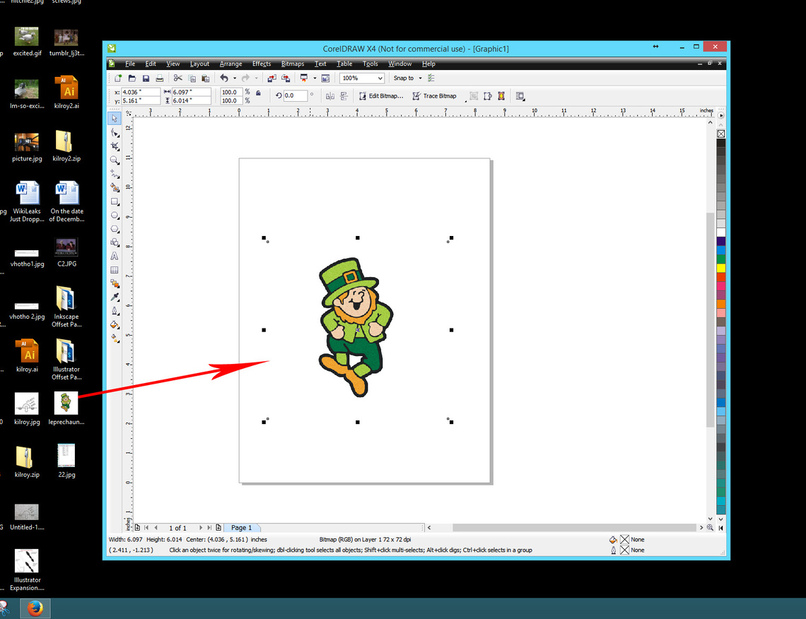Screen dimensions: 806x619
Task: Select the Eyedropper tool
Action: pyautogui.click(x=116, y=294)
